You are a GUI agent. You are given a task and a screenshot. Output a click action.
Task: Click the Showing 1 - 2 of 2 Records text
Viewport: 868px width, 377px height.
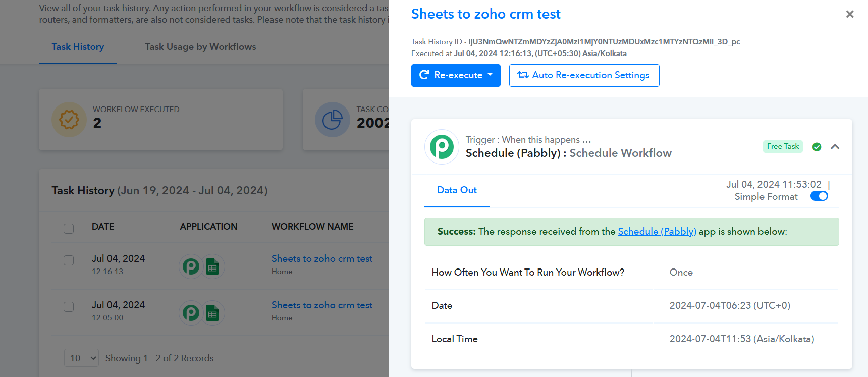159,358
